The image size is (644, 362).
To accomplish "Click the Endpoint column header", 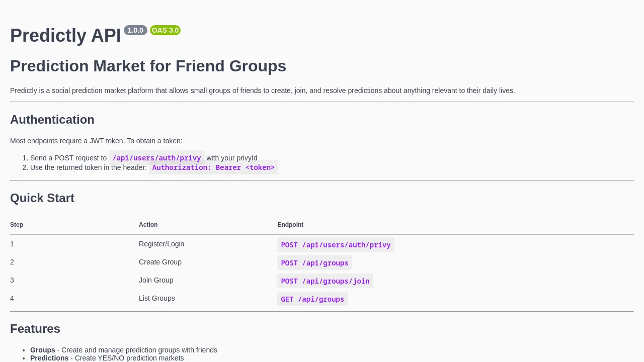I will coord(290,225).
